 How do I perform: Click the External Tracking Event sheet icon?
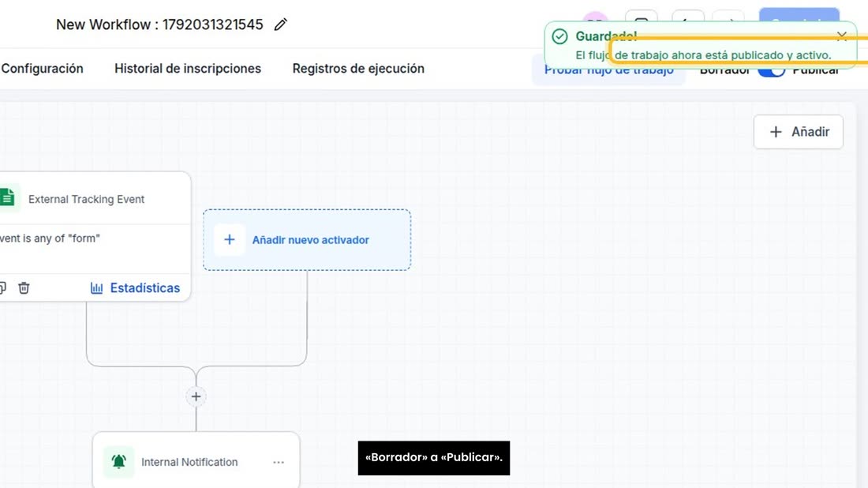pos(7,197)
